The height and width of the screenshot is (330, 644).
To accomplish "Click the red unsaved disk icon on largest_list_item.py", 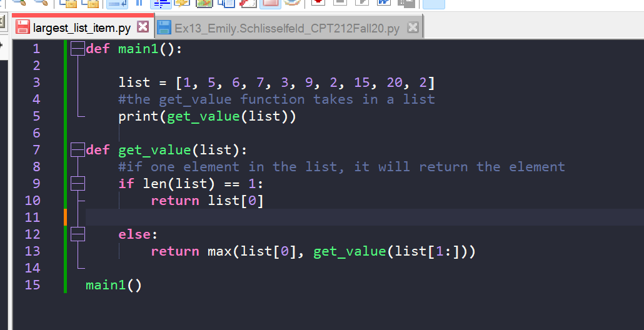I will tap(23, 27).
